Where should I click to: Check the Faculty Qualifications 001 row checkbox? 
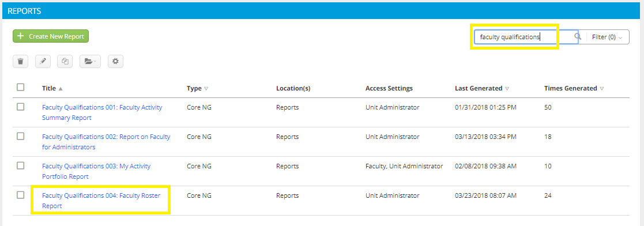pos(21,107)
